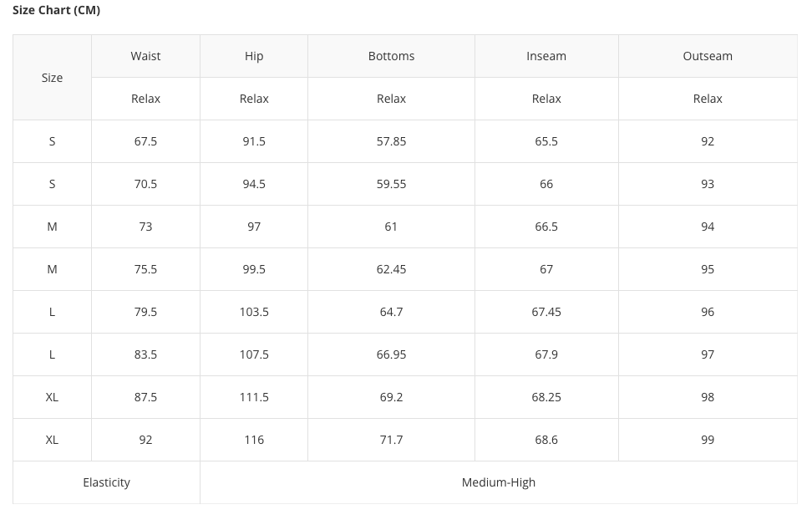Click bottoms value 71.7
The height and width of the screenshot is (525, 812).
pos(391,440)
